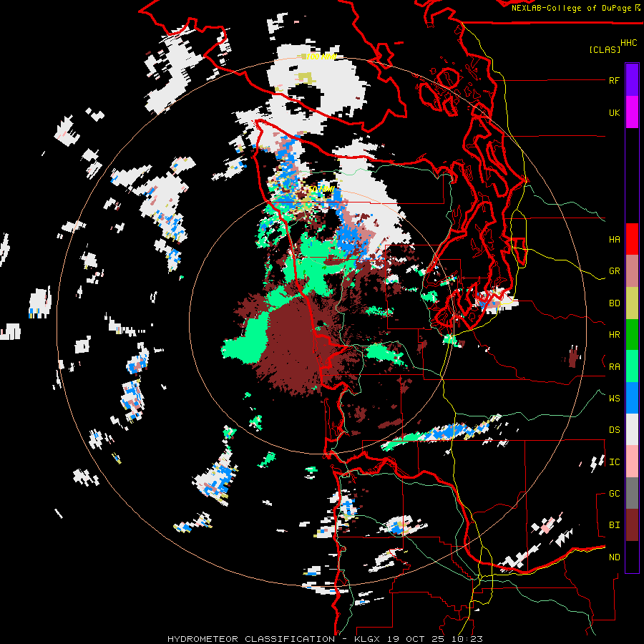This screenshot has width=644, height=644.
Task: Click the 100 NMI range ring label
Action: coord(321,57)
